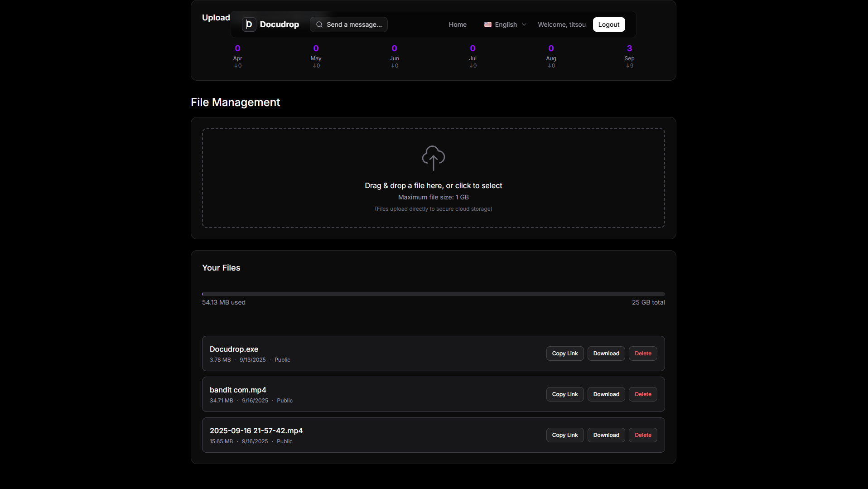
Task: Click the File Management heading
Action: pos(235,102)
